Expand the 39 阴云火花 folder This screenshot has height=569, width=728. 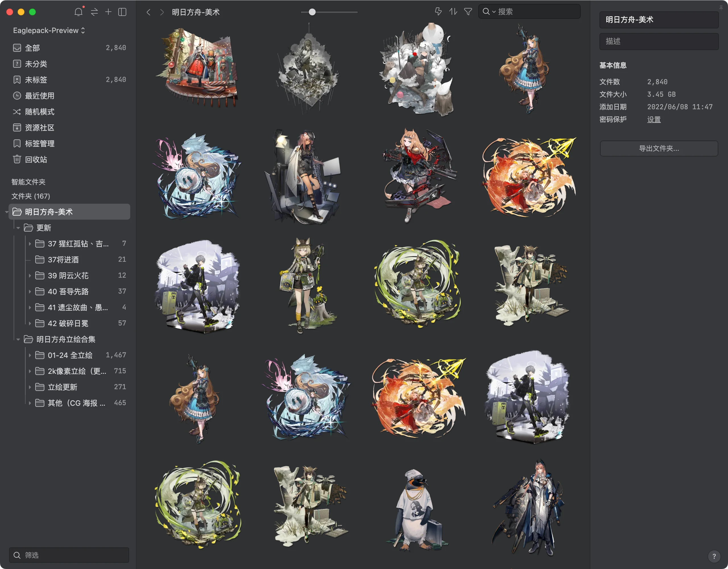pos(30,275)
